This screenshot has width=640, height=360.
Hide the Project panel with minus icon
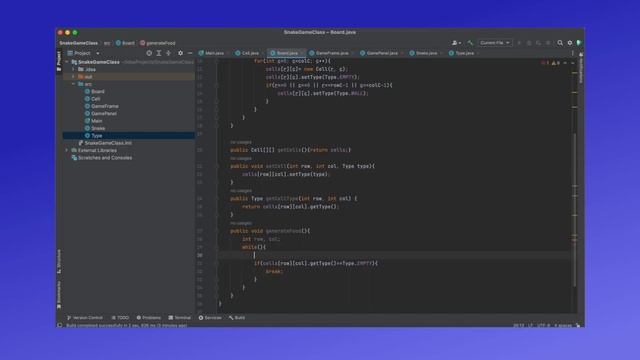[x=190, y=53]
